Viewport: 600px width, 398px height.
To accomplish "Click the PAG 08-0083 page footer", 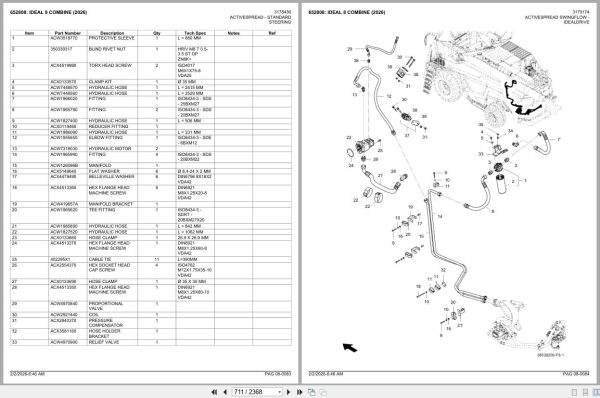I will point(278,374).
